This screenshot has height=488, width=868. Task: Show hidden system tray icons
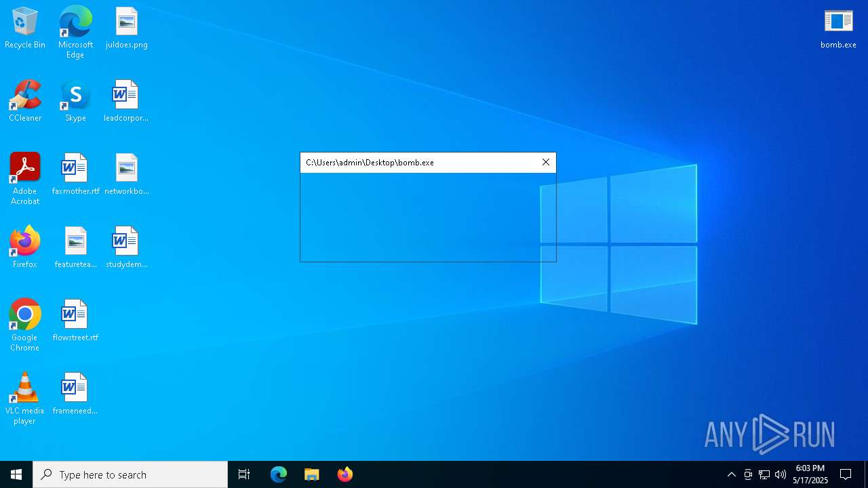tap(731, 474)
